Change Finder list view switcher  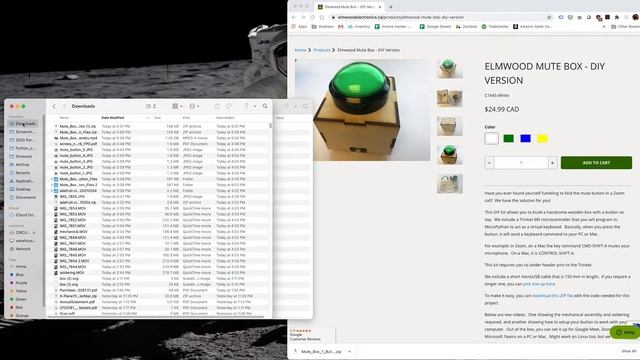tap(151, 106)
